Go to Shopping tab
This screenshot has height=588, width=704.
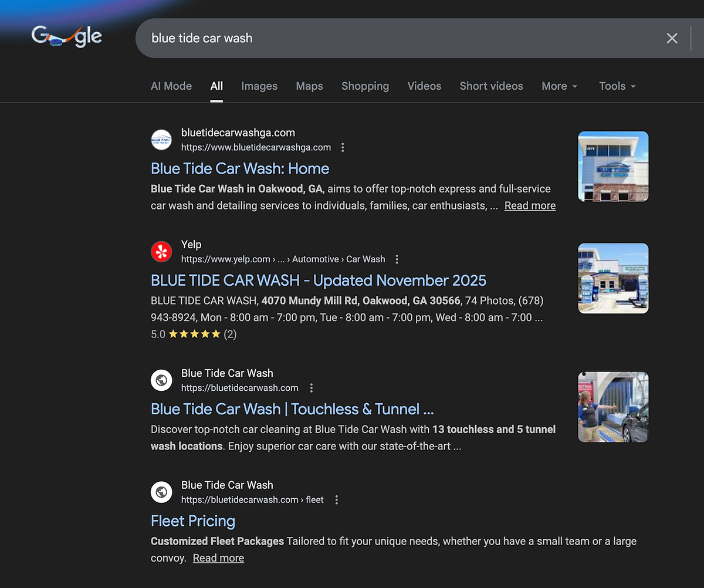[365, 86]
